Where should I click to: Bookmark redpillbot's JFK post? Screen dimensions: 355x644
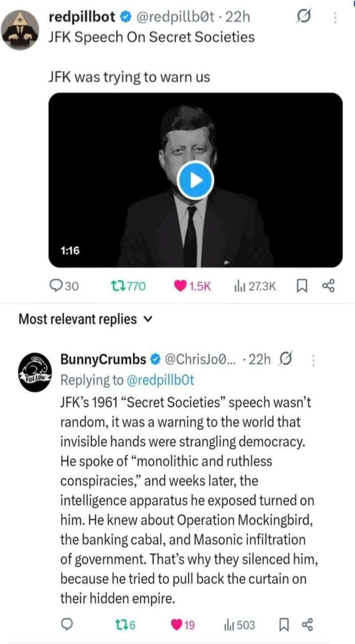302,287
